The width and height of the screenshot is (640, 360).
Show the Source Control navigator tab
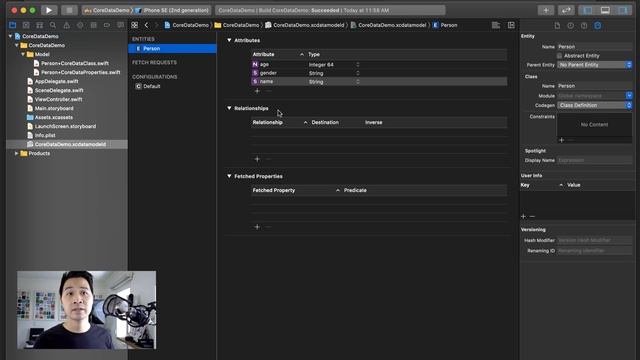(x=26, y=25)
